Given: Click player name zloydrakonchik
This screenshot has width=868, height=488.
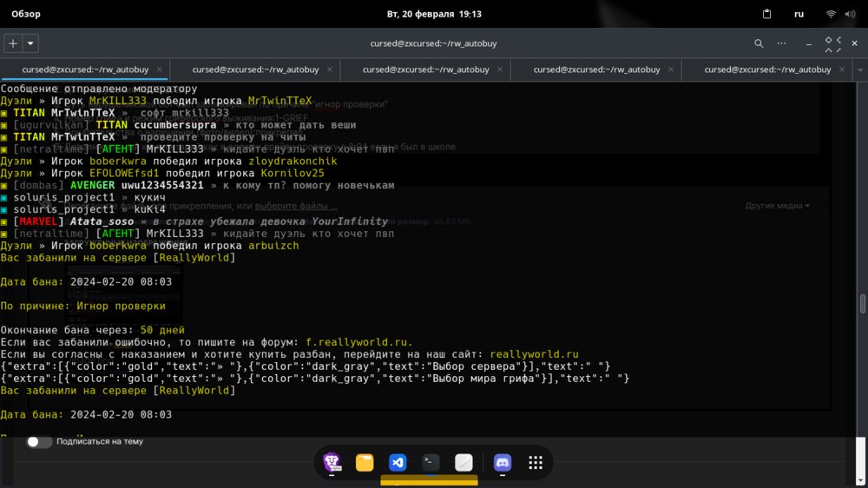Looking at the screenshot, I should pyautogui.click(x=293, y=162).
